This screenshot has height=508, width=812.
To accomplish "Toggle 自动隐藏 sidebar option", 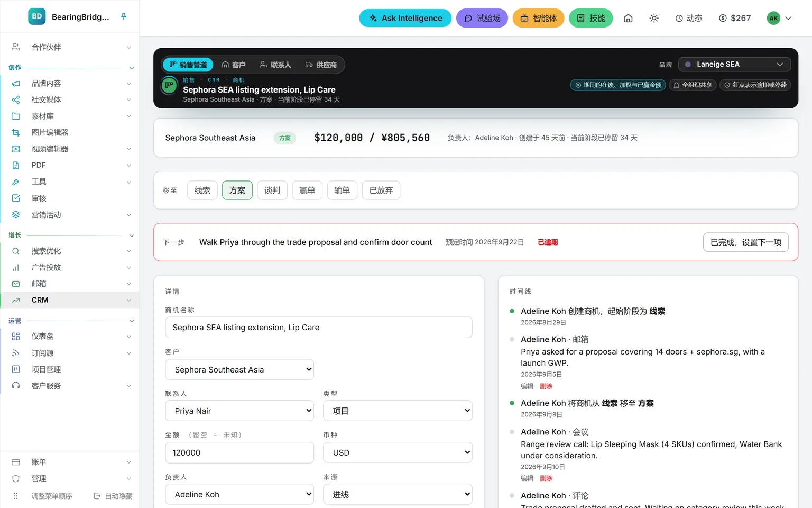I will click(x=113, y=496).
